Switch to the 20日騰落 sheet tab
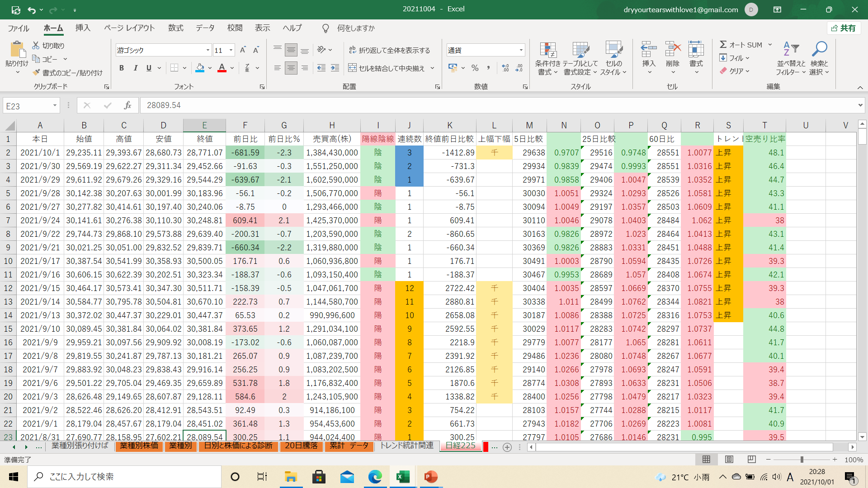Image resolution: width=868 pixels, height=488 pixels. tap(301, 446)
